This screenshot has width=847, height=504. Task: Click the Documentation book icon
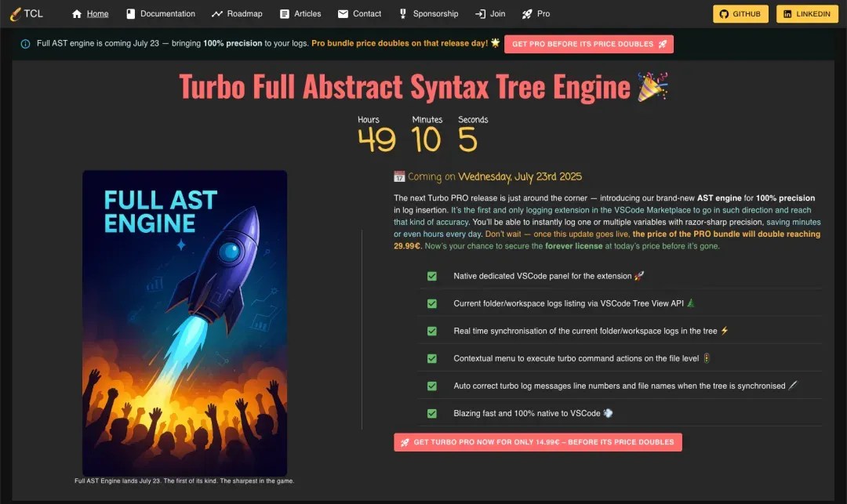point(130,14)
